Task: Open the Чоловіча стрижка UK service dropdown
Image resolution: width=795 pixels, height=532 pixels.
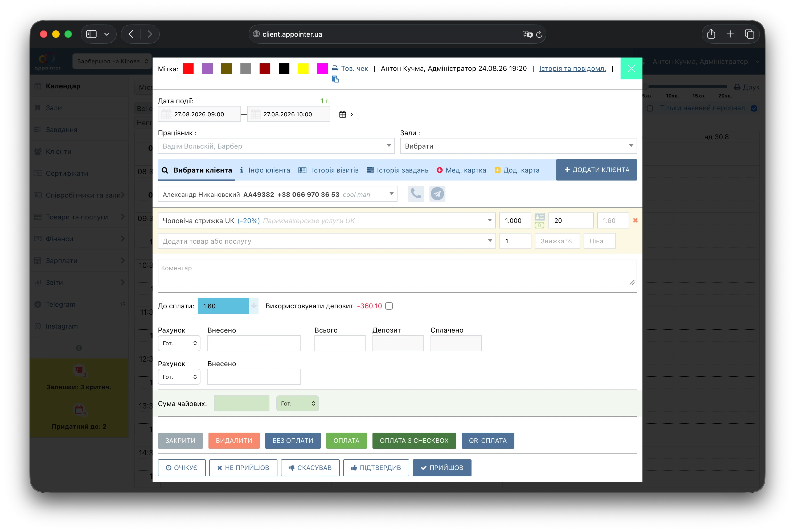Action: 327,220
